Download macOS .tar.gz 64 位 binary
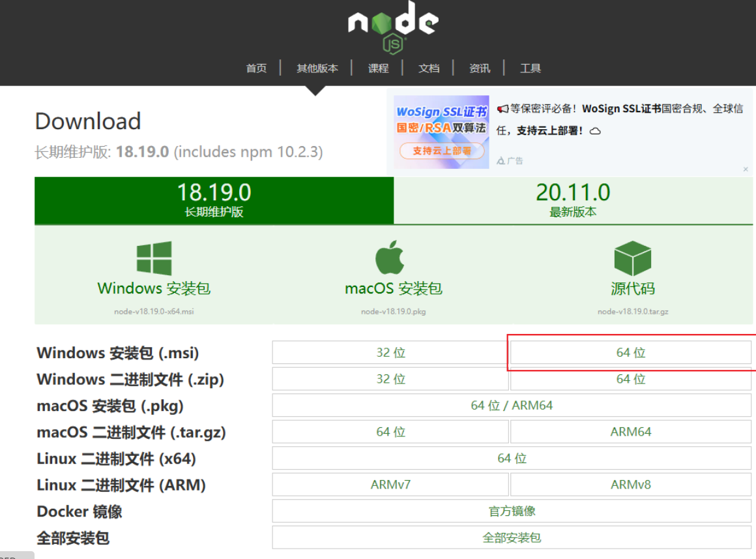756x559 pixels. point(390,432)
